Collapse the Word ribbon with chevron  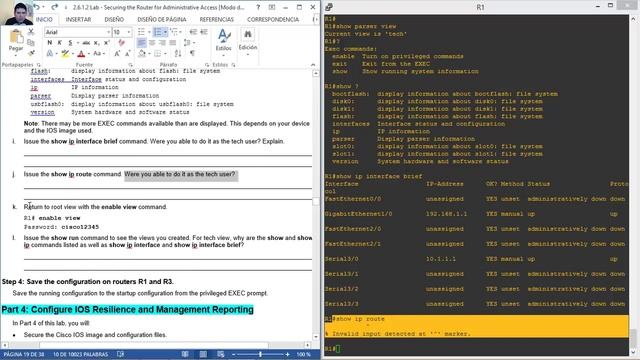click(313, 65)
